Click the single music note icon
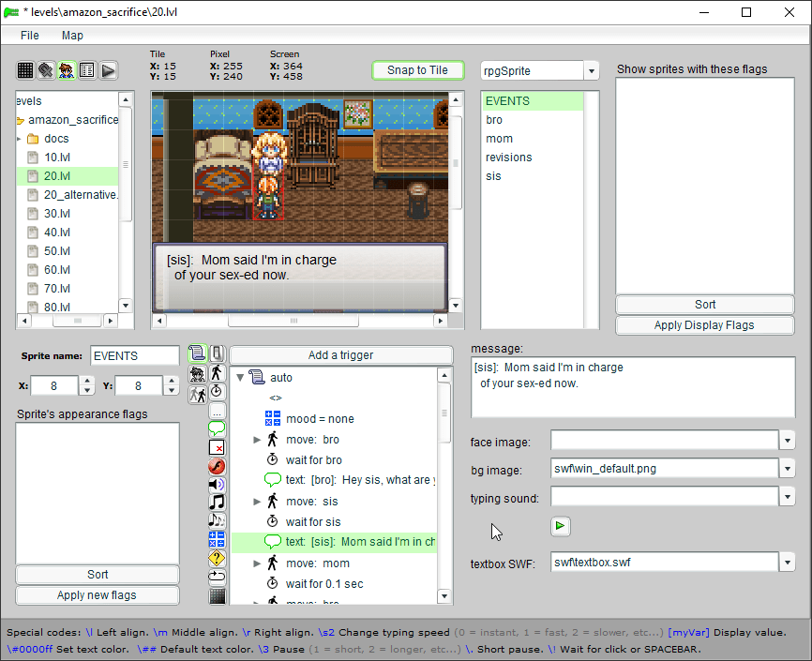The width and height of the screenshot is (812, 661). coord(217,502)
